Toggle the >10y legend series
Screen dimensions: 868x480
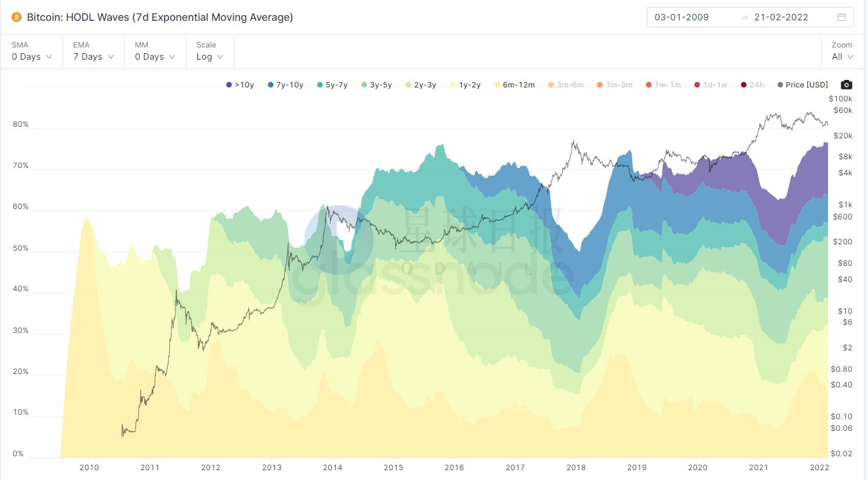coord(240,85)
